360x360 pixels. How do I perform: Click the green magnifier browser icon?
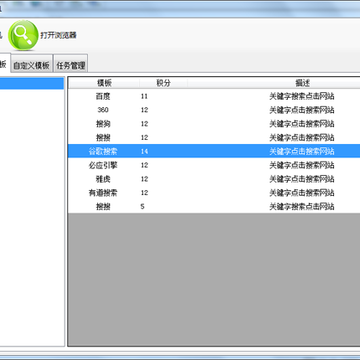click(23, 35)
